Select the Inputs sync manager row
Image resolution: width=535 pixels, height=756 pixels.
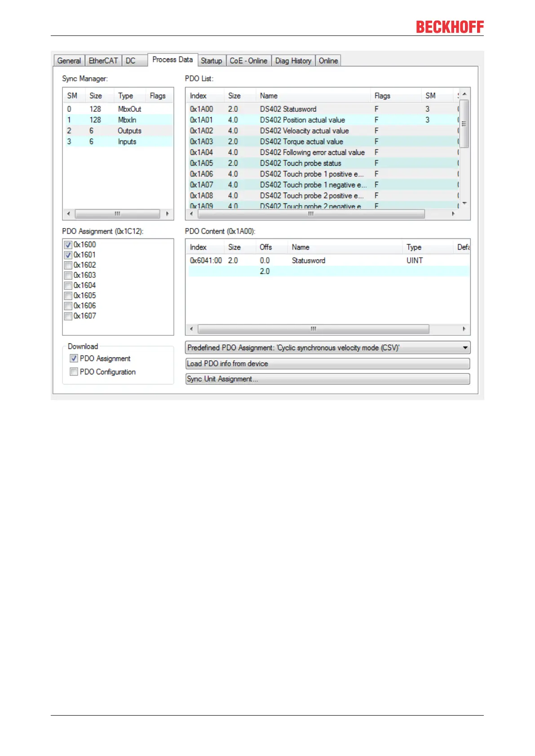118,141
